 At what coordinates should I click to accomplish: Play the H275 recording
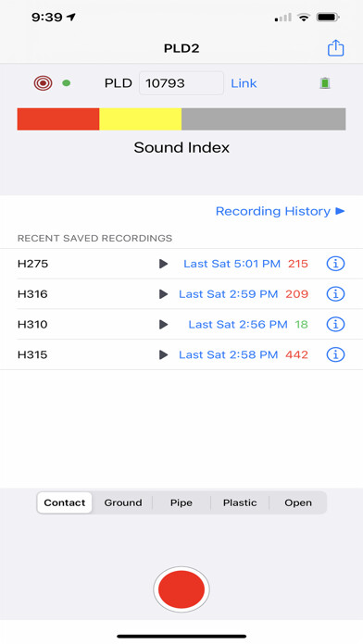[x=164, y=264]
